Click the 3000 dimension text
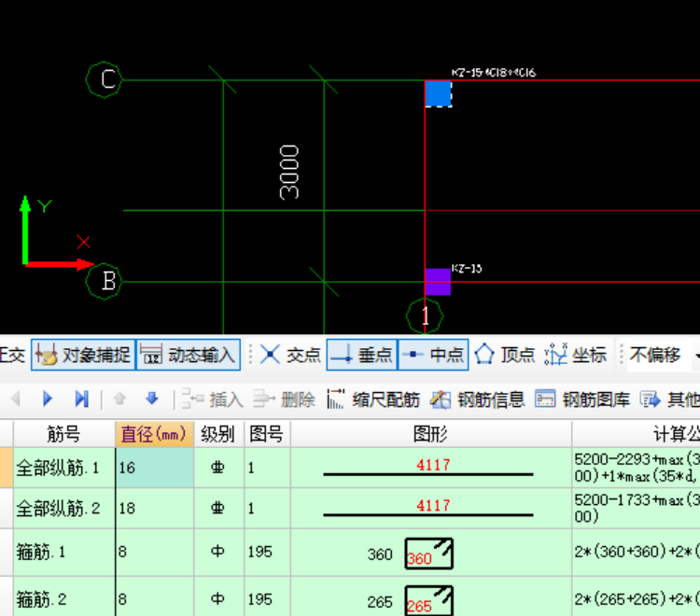This screenshot has width=700, height=616. click(x=288, y=173)
